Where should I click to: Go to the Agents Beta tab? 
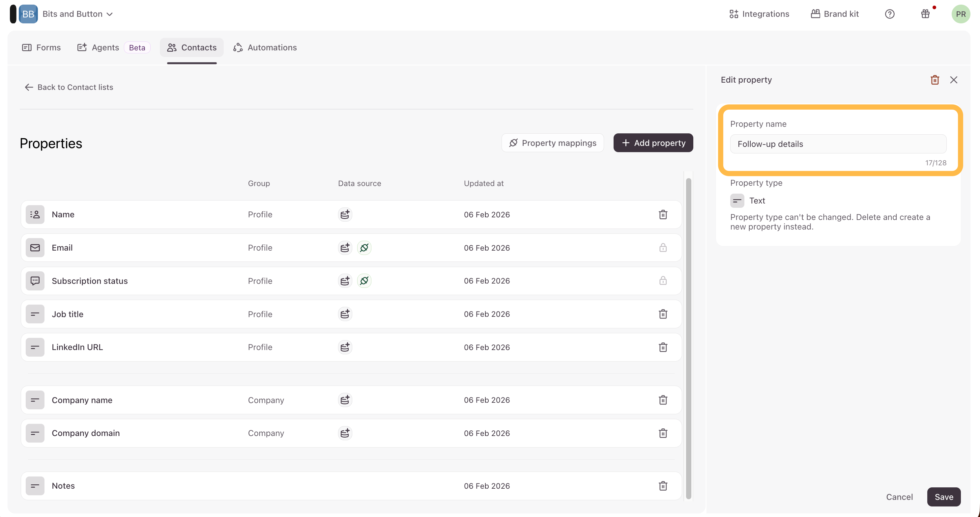113,47
